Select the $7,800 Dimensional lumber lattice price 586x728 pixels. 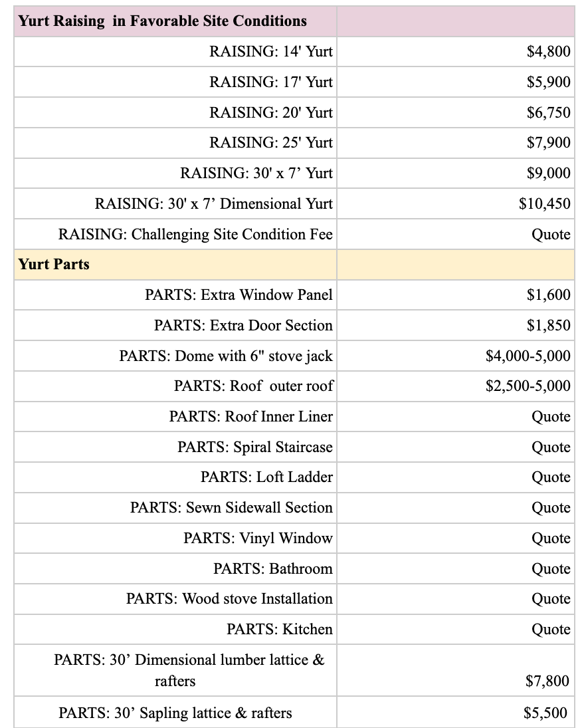coord(547,681)
